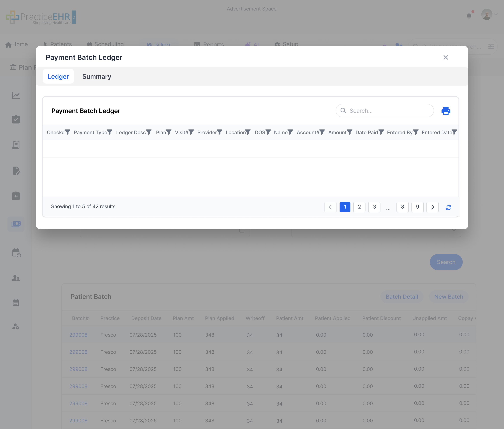504x429 pixels.
Task: Click the ledger Search input field
Action: pyautogui.click(x=384, y=111)
